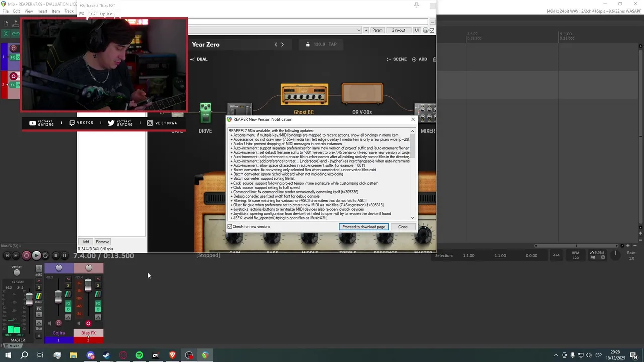Open FX chain of Bias FX track
644x362 pixels.
coord(98,303)
